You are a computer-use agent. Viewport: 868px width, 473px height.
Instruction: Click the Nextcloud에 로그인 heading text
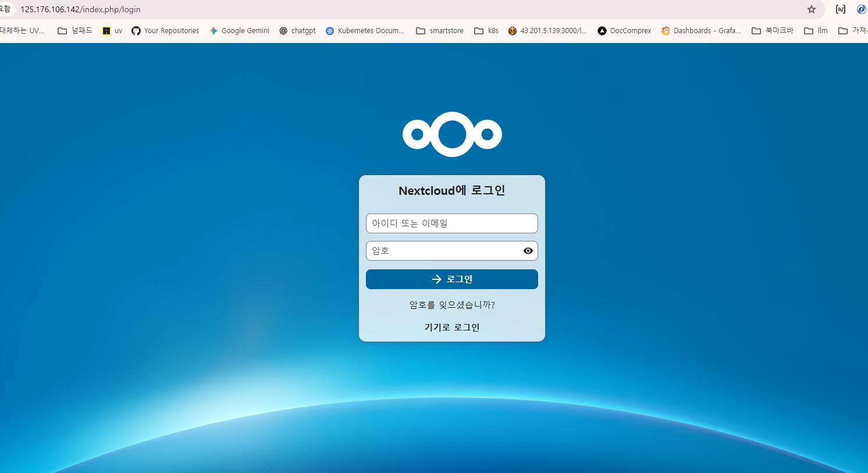click(x=452, y=191)
